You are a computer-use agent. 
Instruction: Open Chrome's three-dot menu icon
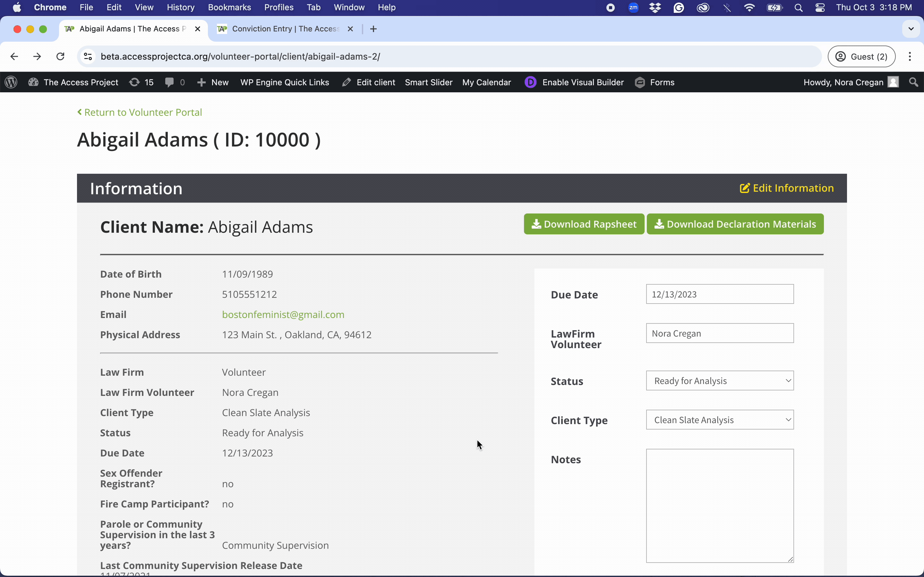pyautogui.click(x=910, y=56)
